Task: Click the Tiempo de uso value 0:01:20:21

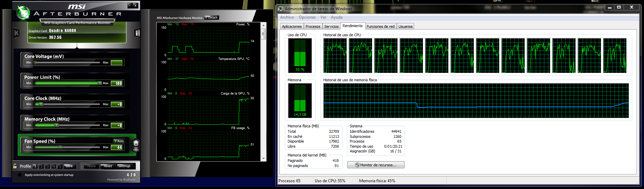Action: 393,146
